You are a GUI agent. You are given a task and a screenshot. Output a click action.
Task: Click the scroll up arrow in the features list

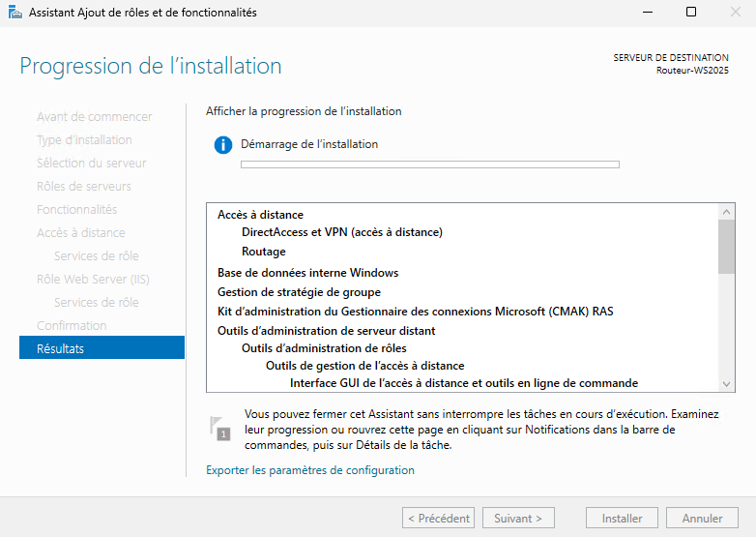(727, 212)
